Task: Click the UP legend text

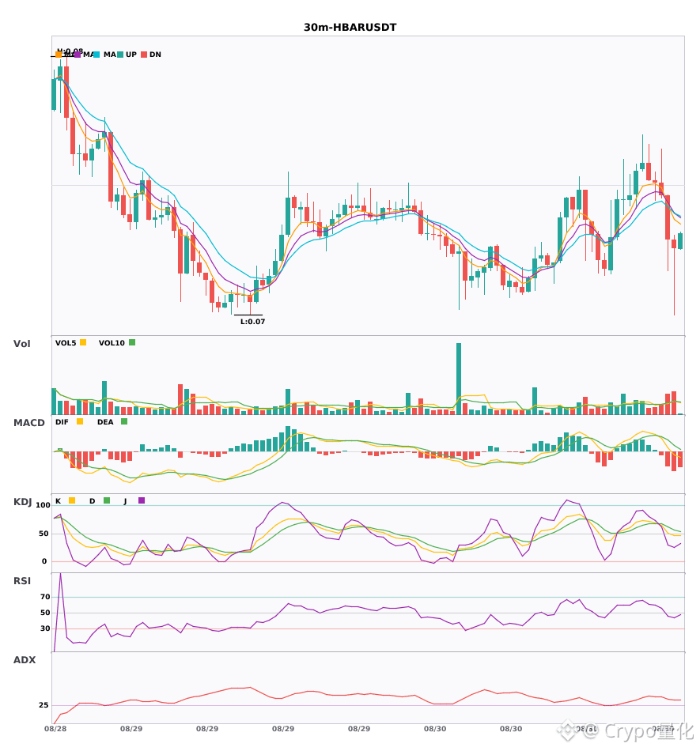Action: [131, 55]
